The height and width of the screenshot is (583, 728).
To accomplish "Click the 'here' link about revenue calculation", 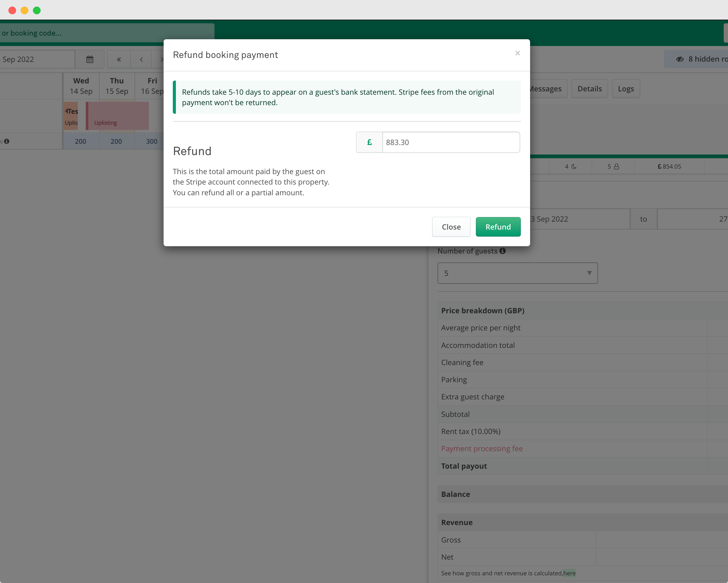I will coord(569,573).
